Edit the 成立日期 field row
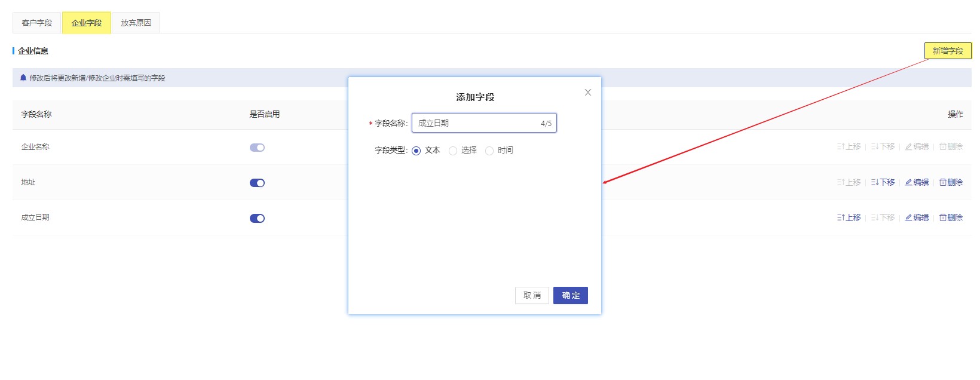This screenshot has width=980, height=380. click(x=917, y=217)
